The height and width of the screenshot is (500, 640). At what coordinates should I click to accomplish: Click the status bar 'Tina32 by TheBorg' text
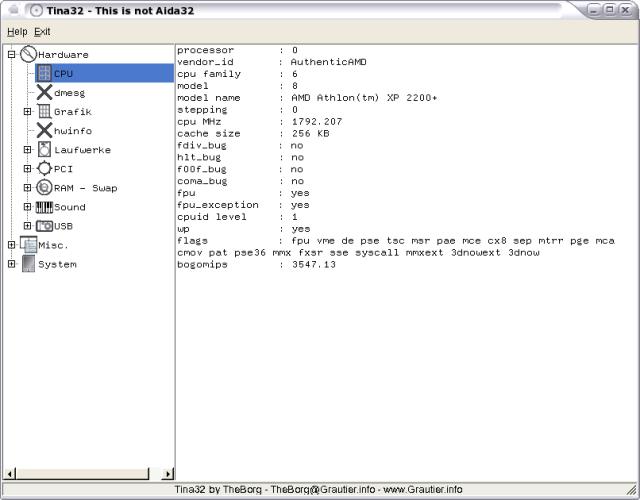(218, 489)
